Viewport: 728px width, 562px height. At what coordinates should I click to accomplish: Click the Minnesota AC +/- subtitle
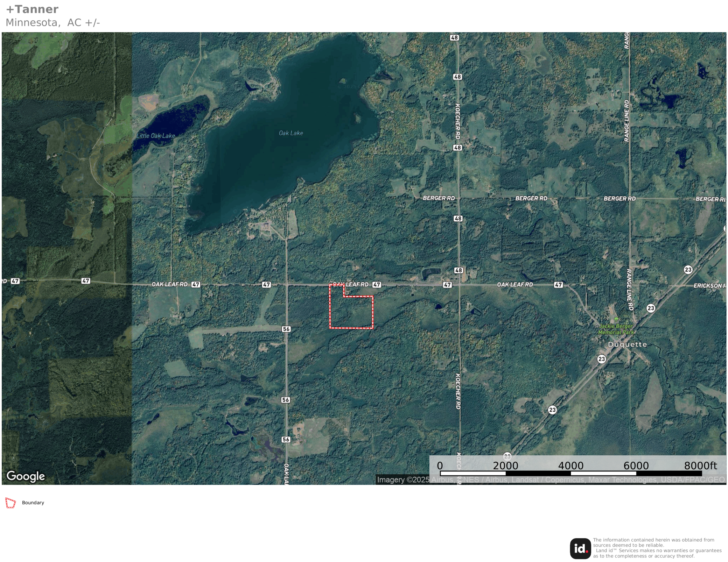(x=53, y=22)
